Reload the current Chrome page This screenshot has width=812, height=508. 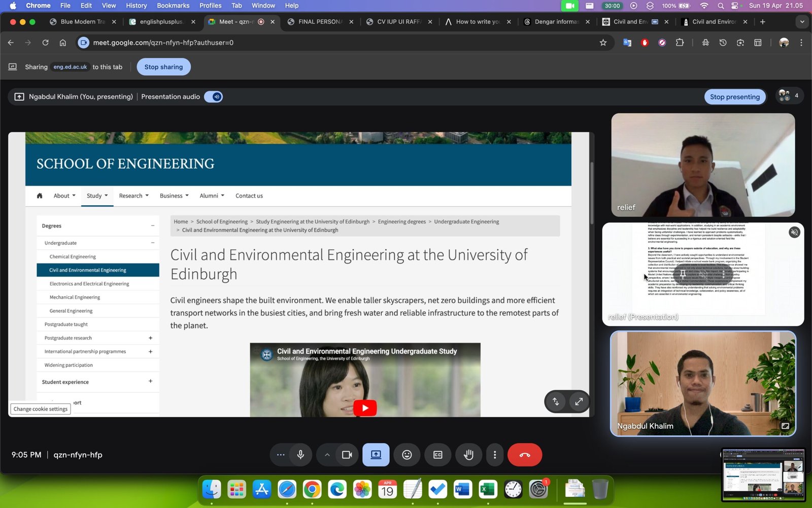pos(45,43)
